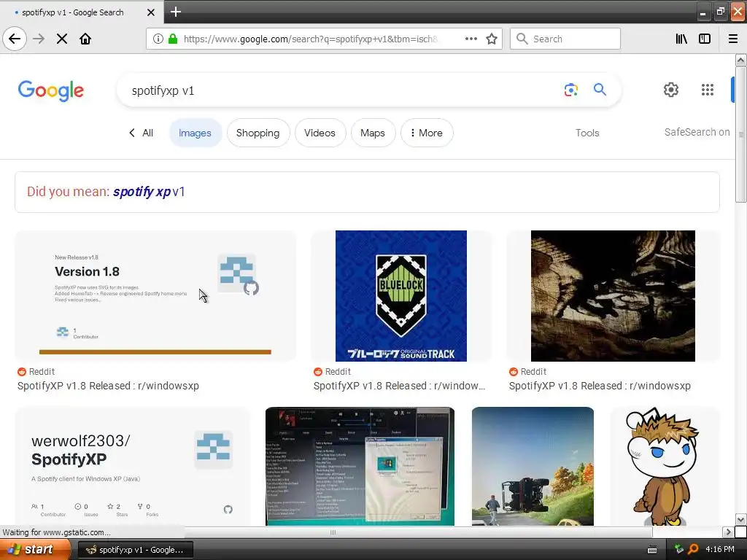Viewport: 747px width, 560px height.
Task: Click the forward navigation arrow
Action: pos(39,39)
